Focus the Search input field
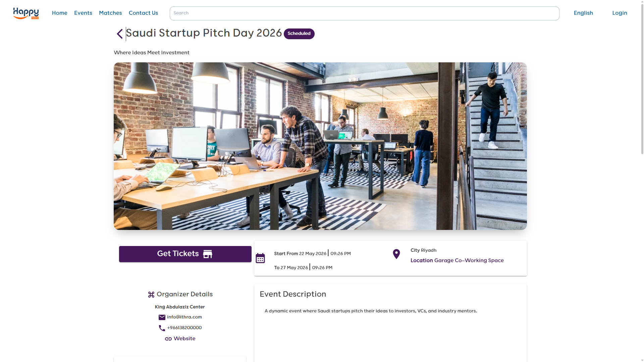The image size is (644, 362). 364,13
